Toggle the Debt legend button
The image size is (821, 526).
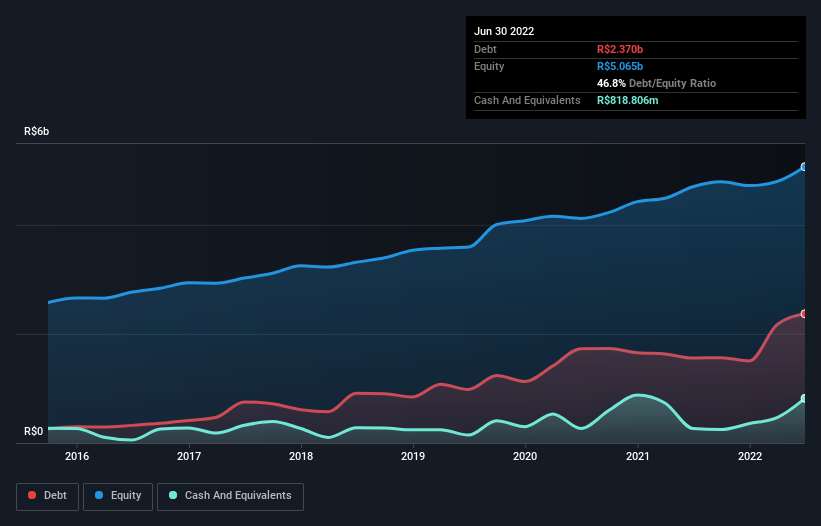click(x=48, y=496)
